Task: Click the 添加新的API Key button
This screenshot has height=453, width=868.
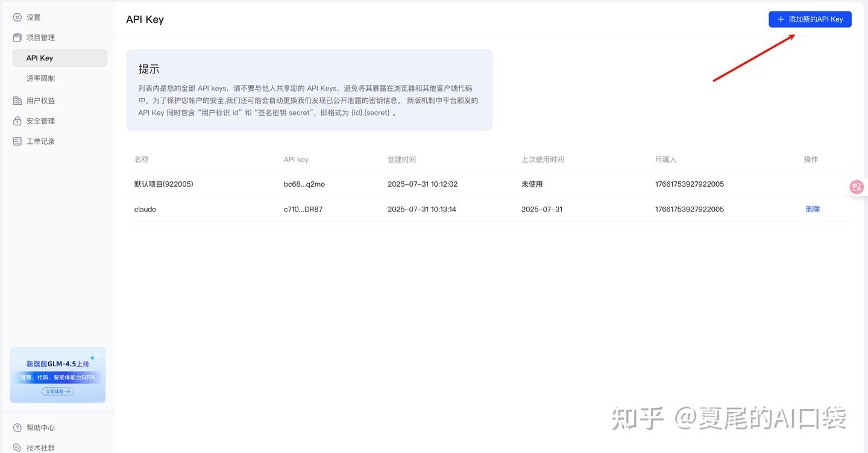Action: click(x=810, y=19)
